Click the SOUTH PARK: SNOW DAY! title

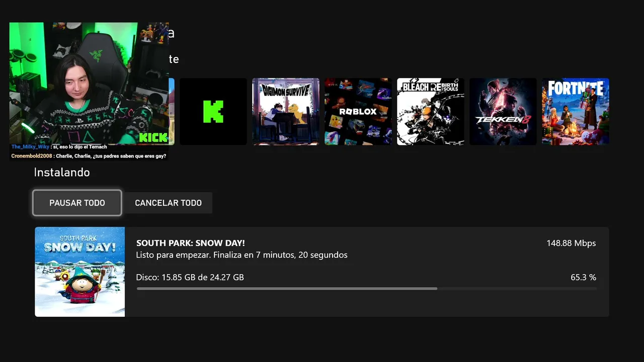191,243
